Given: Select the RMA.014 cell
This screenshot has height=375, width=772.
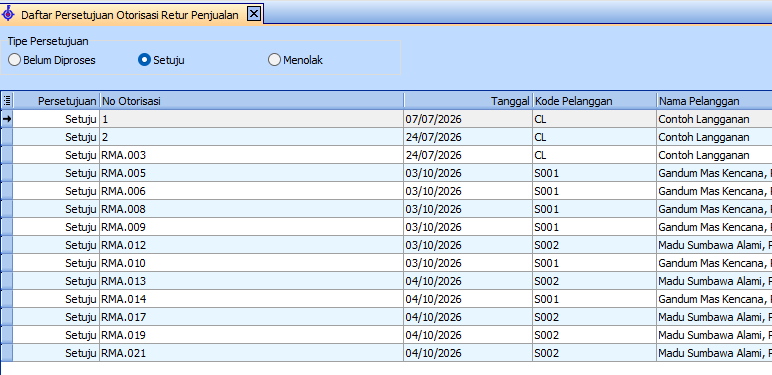Looking at the screenshot, I should coord(252,299).
